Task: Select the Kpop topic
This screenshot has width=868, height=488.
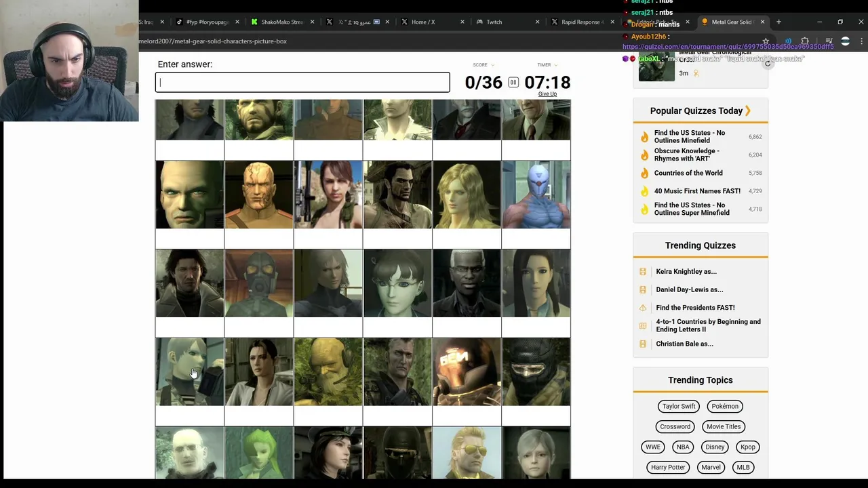Action: click(x=748, y=447)
